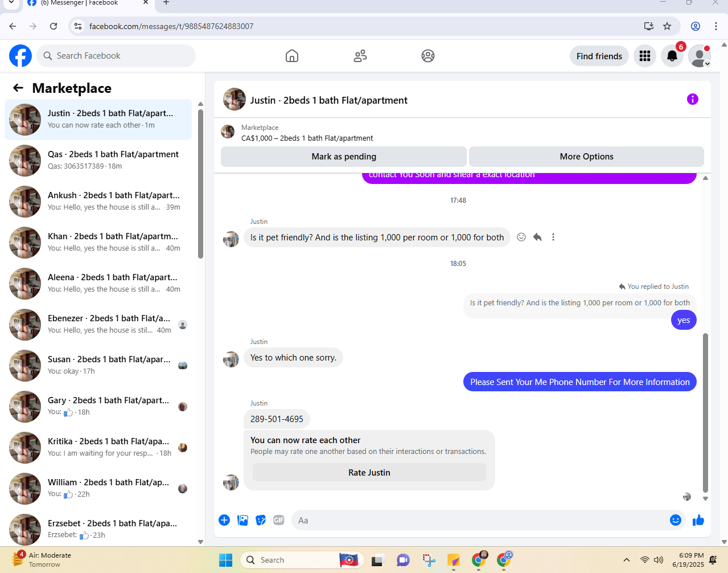The width and height of the screenshot is (728, 573).
Task: Reply to Justin's pet friendly message
Action: coord(537,237)
